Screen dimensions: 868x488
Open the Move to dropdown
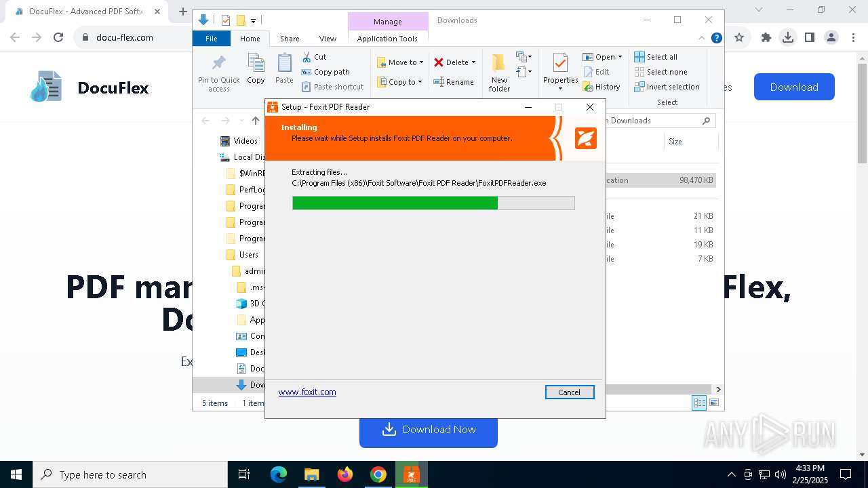pos(400,62)
